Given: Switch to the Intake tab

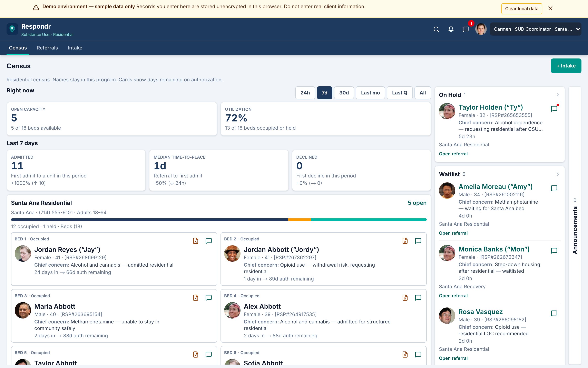Looking at the screenshot, I should [75, 48].
